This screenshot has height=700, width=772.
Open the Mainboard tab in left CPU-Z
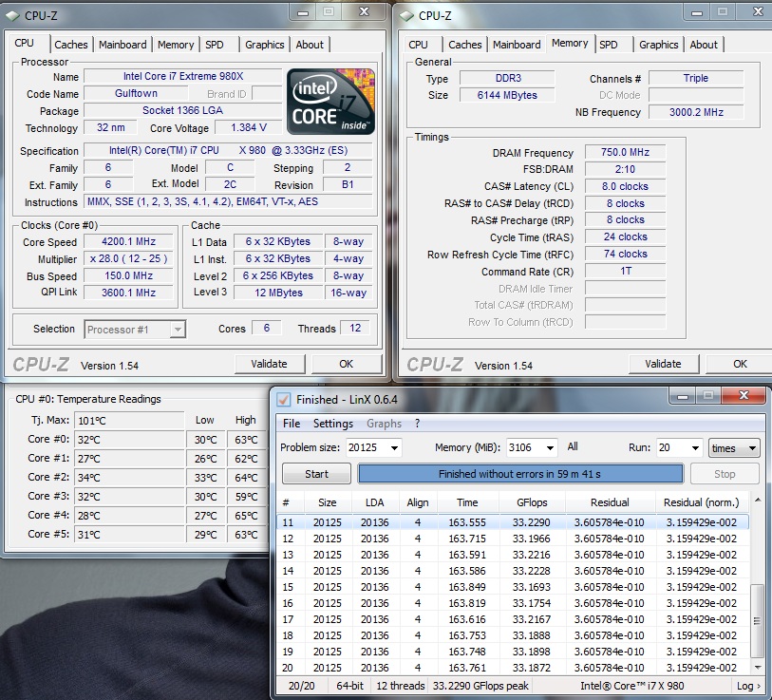point(122,45)
